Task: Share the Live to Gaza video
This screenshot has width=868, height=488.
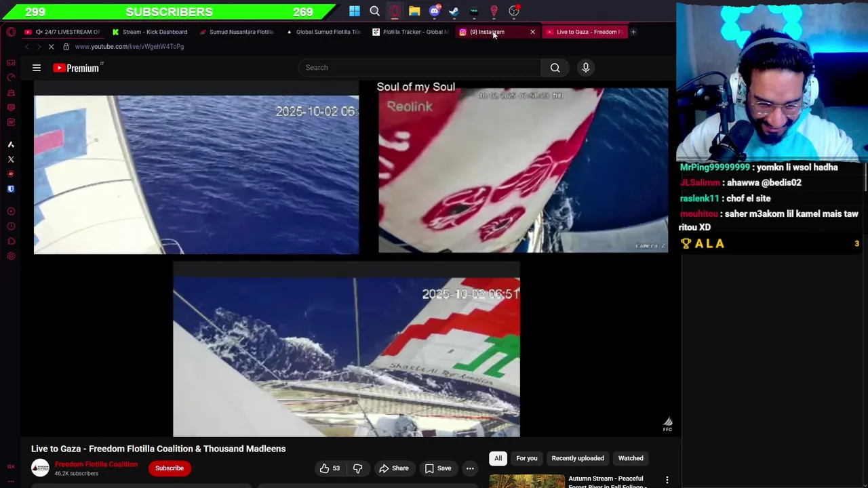Action: click(394, 468)
